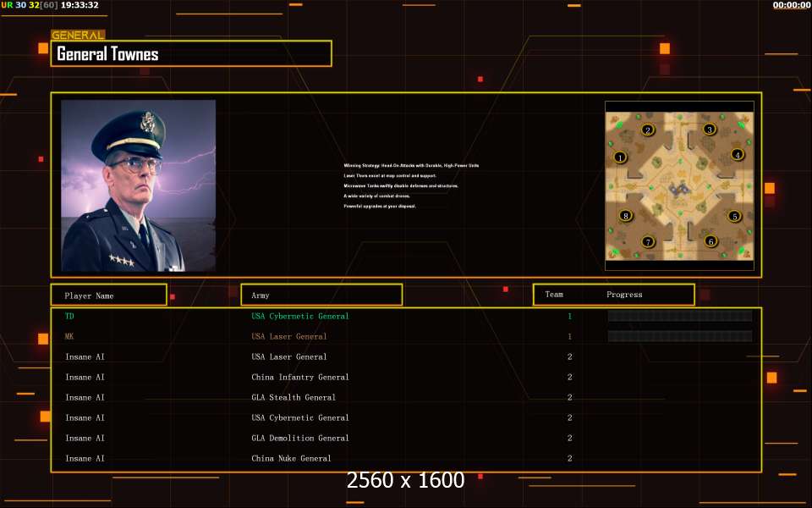Viewport: 812px width, 508px height.
Task: Click start position 2 on the minimap
Action: click(648, 130)
